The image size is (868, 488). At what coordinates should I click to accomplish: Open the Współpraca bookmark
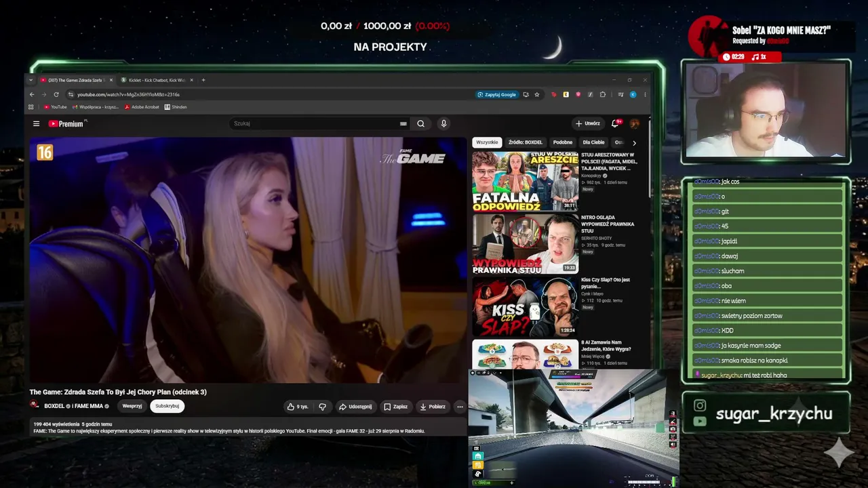tap(96, 107)
